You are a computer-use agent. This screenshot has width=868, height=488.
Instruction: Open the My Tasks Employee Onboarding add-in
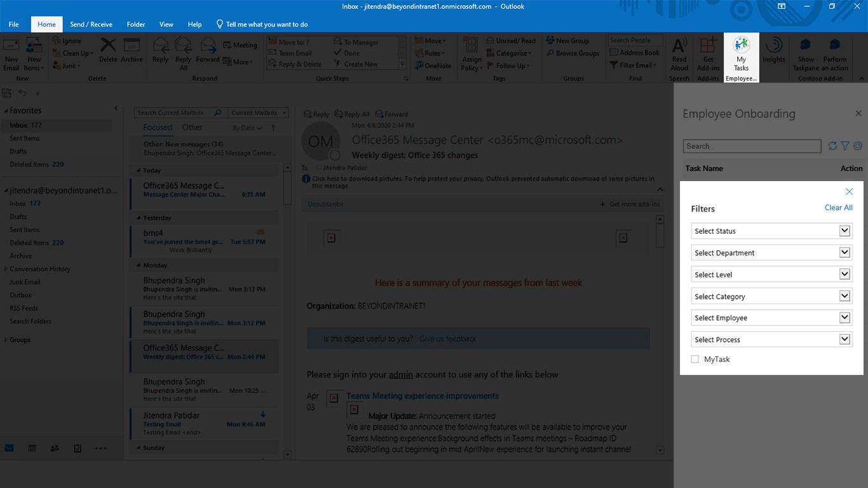(742, 58)
